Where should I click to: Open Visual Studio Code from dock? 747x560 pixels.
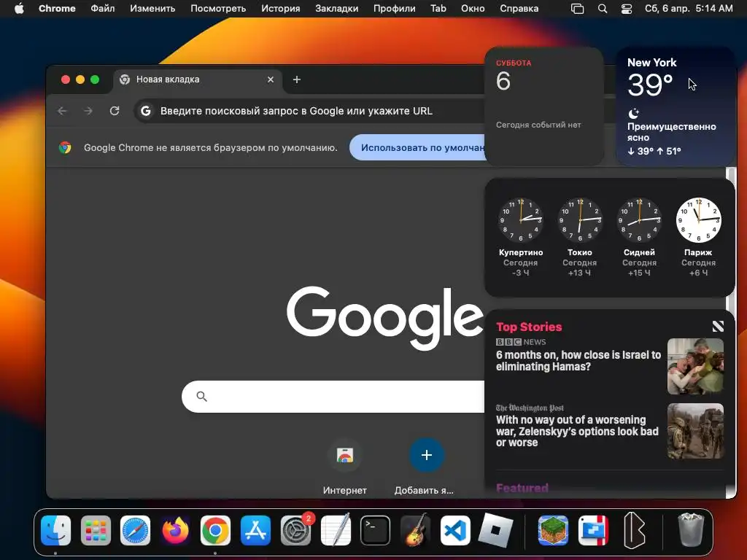tap(455, 530)
